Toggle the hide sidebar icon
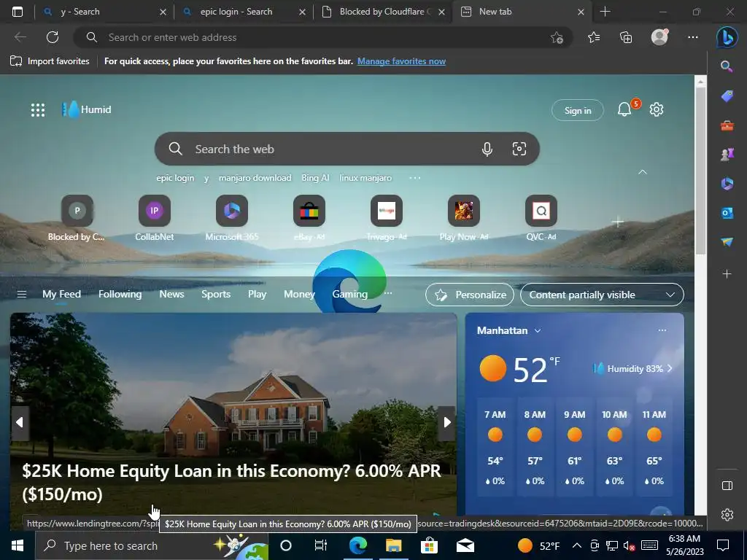Viewport: 747px width, 560px height. pyautogui.click(x=727, y=485)
